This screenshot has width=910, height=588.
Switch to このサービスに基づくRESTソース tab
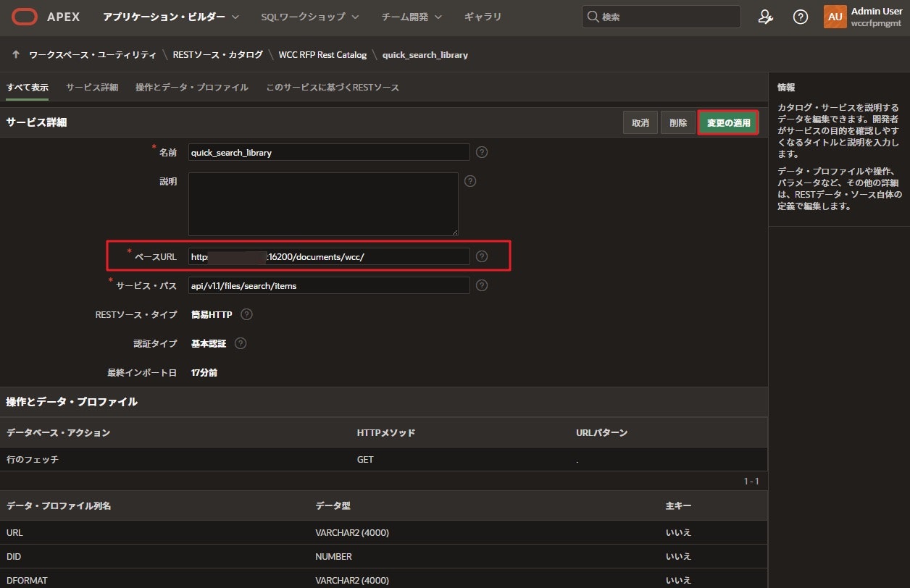pos(333,87)
